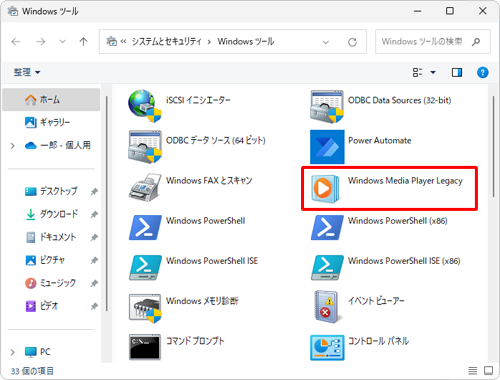Open view options dropdown arrow
The image size is (500, 380).
click(433, 72)
